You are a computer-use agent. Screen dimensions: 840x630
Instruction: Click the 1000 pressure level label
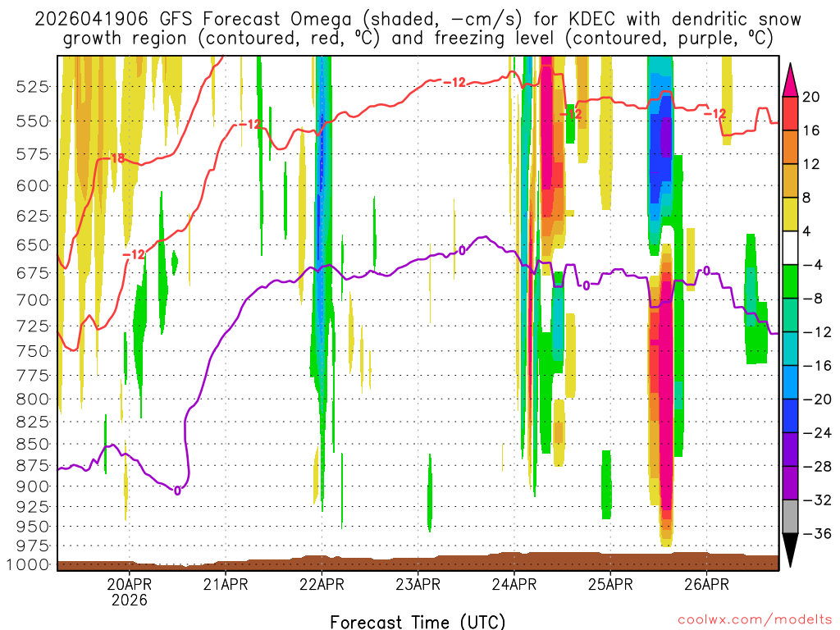pyautogui.click(x=28, y=564)
